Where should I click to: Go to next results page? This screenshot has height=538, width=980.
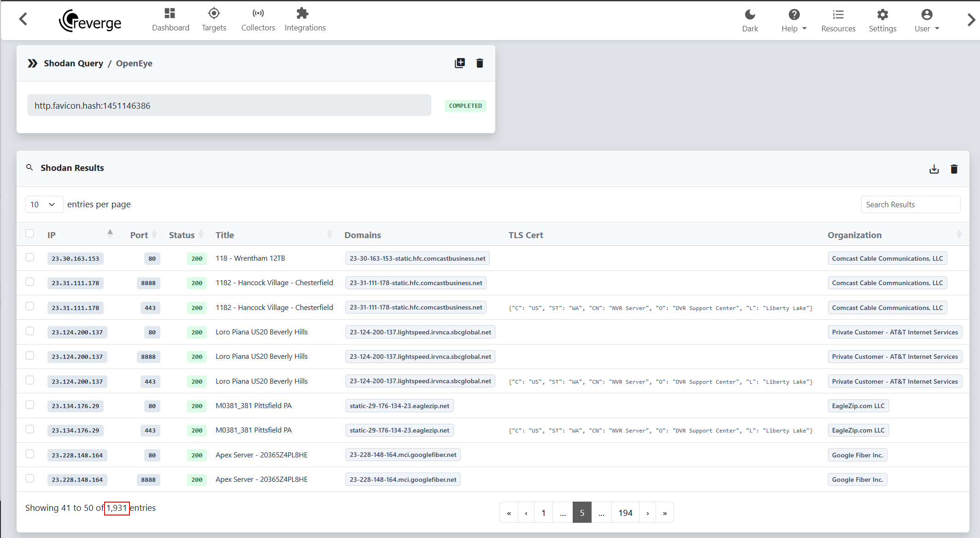647,513
